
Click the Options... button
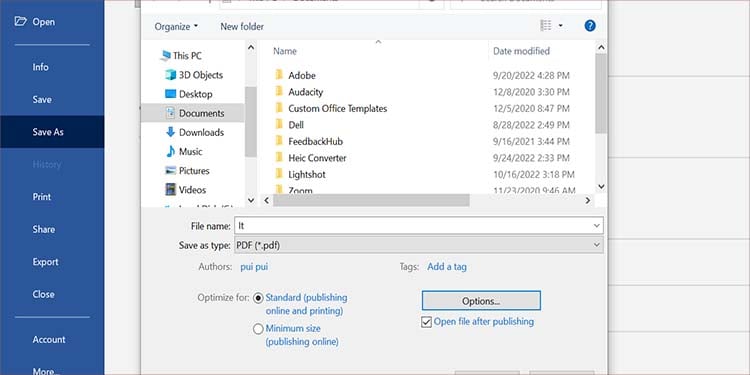(481, 301)
